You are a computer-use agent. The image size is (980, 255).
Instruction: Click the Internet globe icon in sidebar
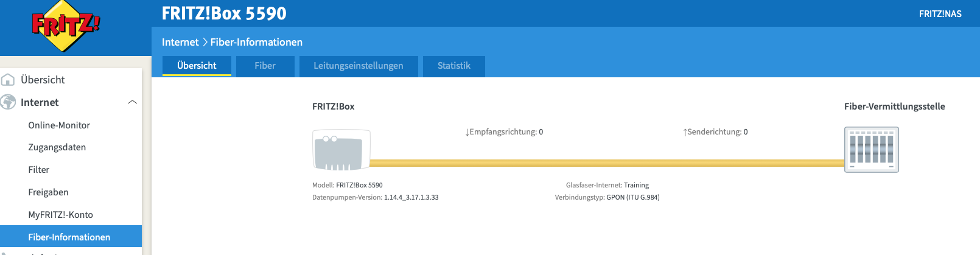pyautogui.click(x=8, y=102)
